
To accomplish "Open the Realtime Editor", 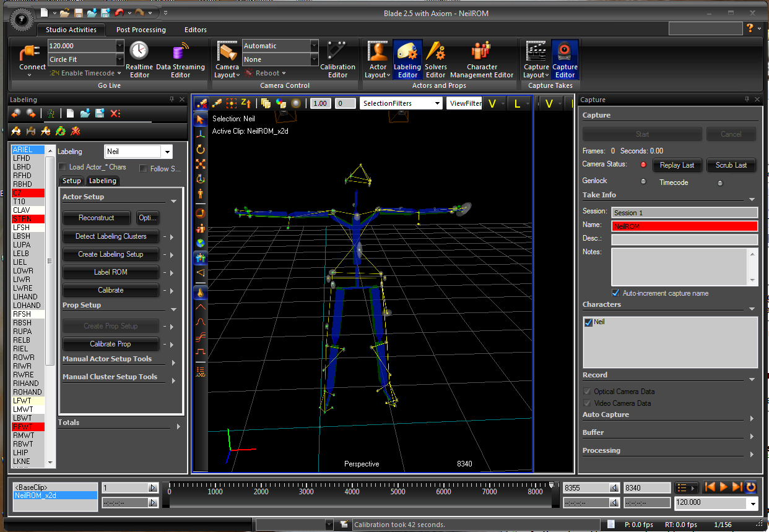I will pos(139,59).
